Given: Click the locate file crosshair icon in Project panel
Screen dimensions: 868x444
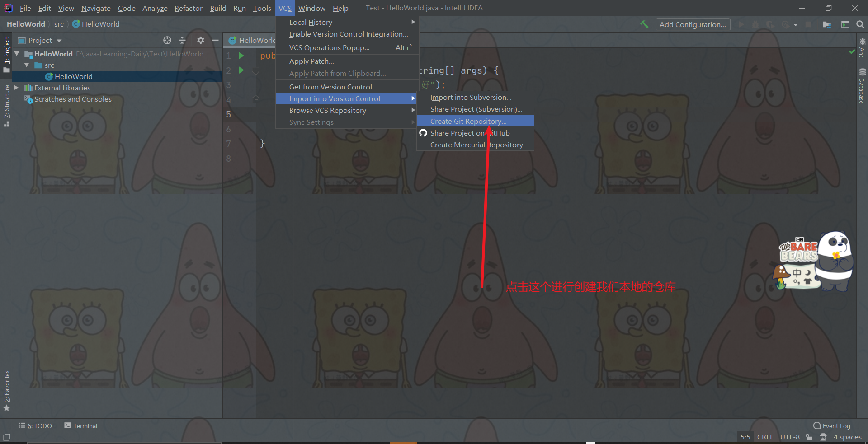Looking at the screenshot, I should click(167, 40).
